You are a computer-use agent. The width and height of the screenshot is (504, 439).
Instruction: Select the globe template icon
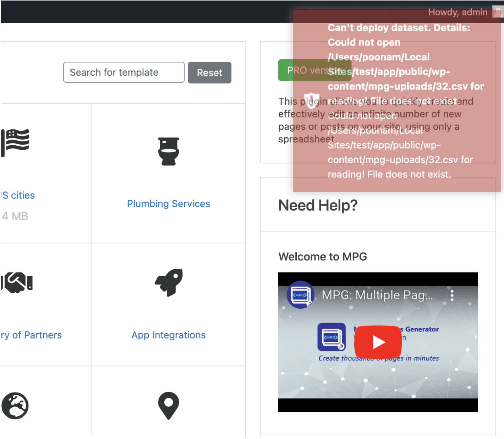click(15, 406)
